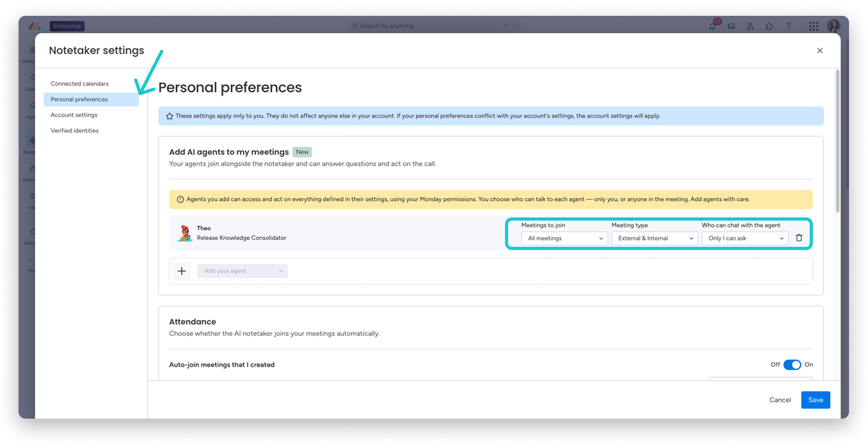The width and height of the screenshot is (868, 448).
Task: Open the notifications bell in the top bar
Action: (712, 26)
